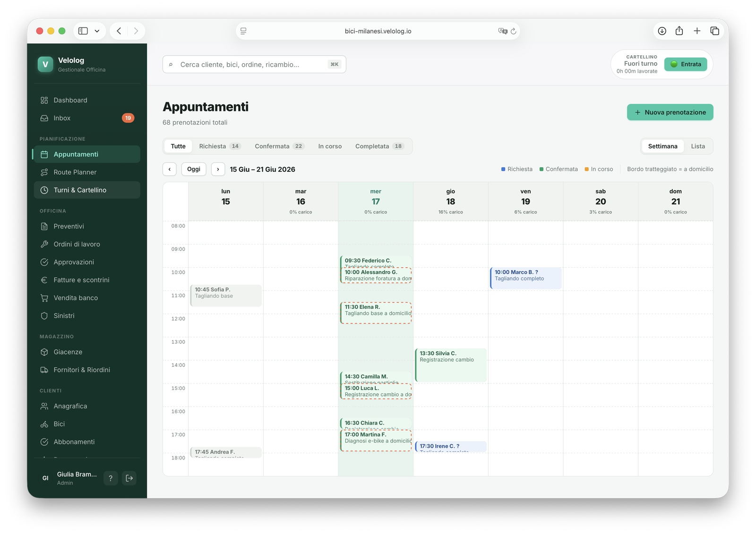This screenshot has height=534, width=756.
Task: Click the browser address bar
Action: click(378, 31)
